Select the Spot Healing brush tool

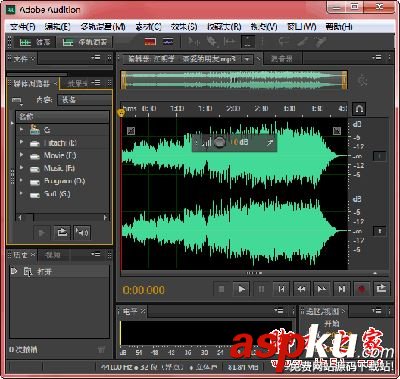(321, 42)
